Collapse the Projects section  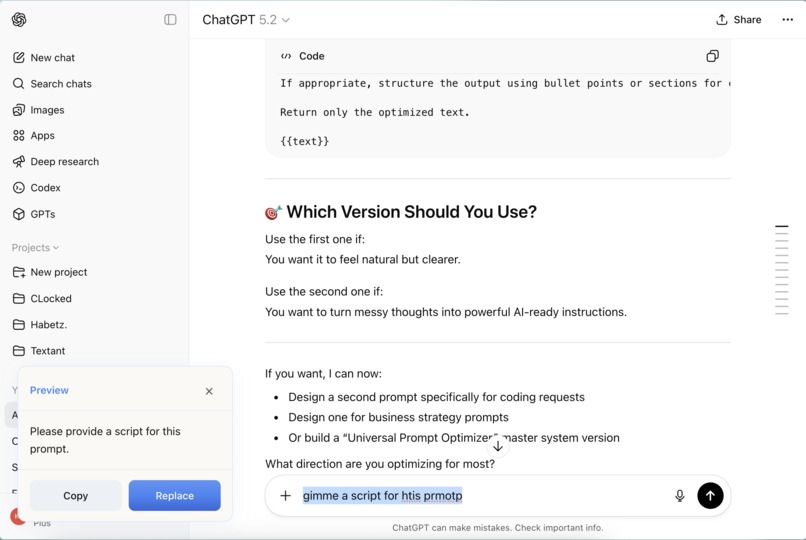35,248
